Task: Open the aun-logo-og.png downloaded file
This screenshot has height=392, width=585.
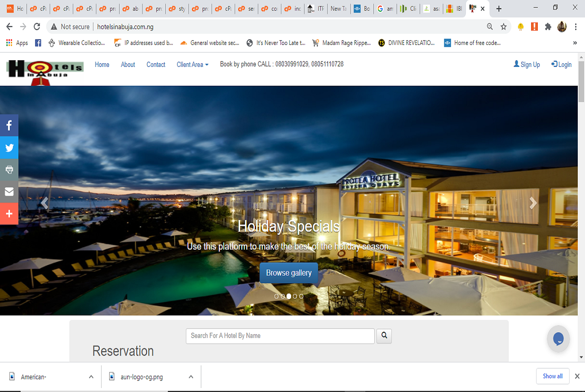Action: pyautogui.click(x=142, y=377)
